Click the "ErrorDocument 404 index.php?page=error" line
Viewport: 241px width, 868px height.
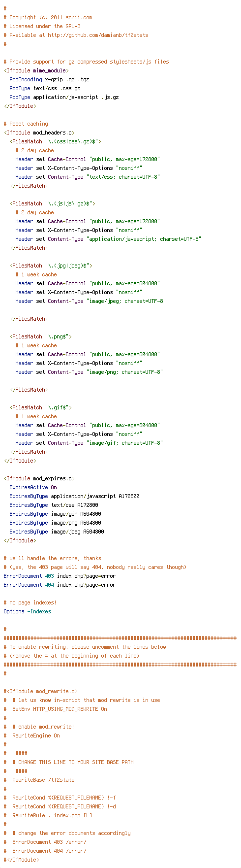(60, 585)
